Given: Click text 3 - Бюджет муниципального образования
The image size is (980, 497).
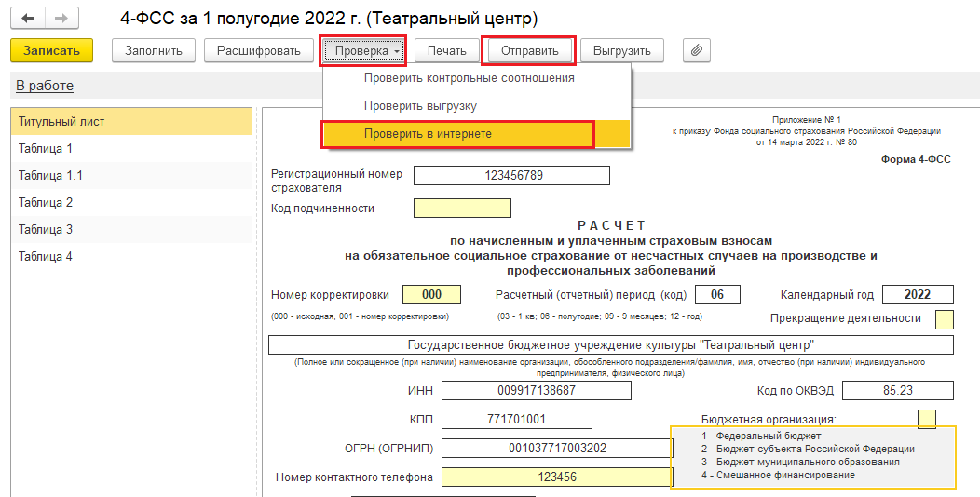Looking at the screenshot, I should pos(800,462).
